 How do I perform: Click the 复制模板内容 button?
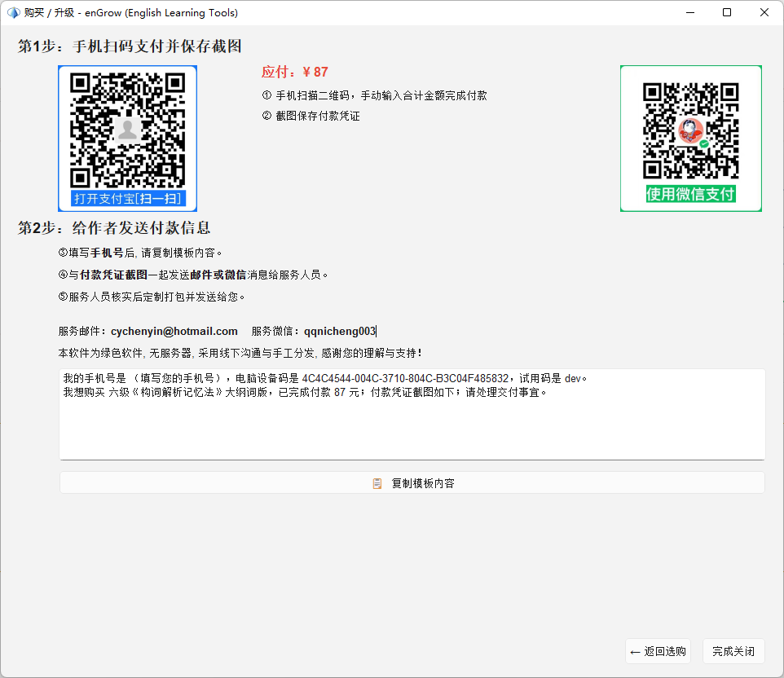pos(412,483)
